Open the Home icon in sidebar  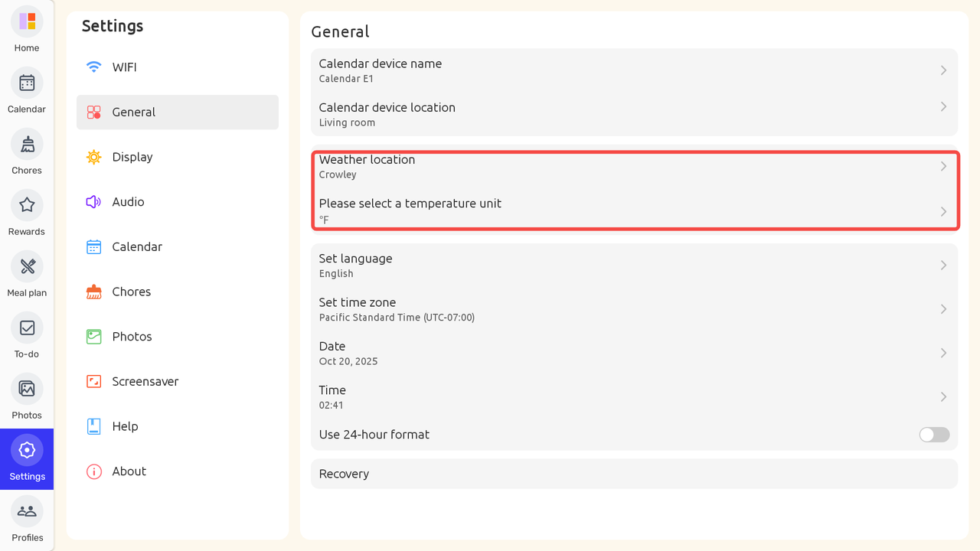(27, 21)
